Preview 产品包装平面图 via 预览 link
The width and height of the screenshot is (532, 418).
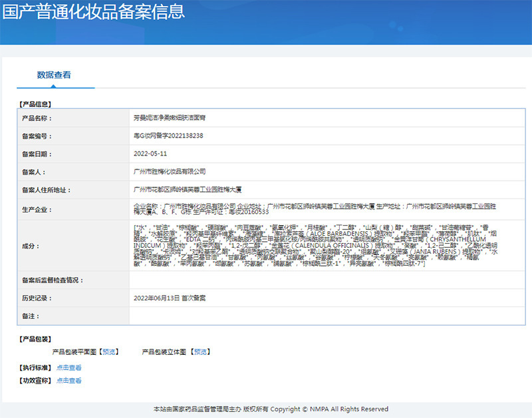109,352
